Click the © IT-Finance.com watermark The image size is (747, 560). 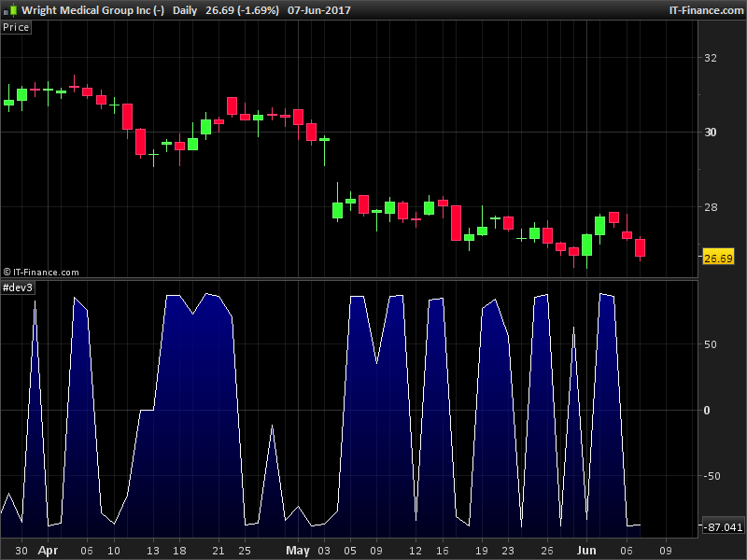41,273
